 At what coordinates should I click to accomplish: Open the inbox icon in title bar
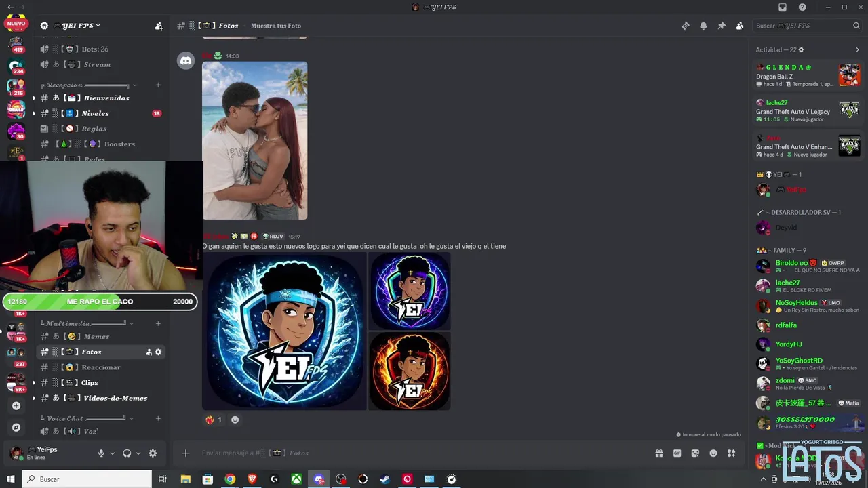pyautogui.click(x=783, y=7)
